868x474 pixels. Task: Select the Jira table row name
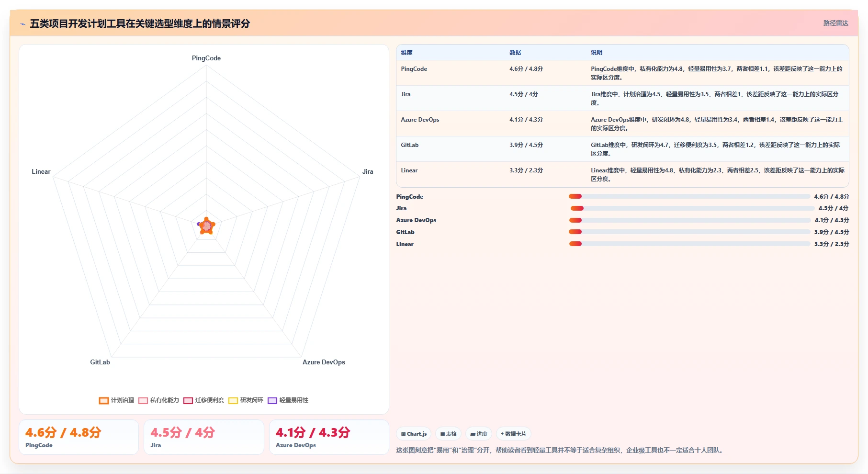406,94
